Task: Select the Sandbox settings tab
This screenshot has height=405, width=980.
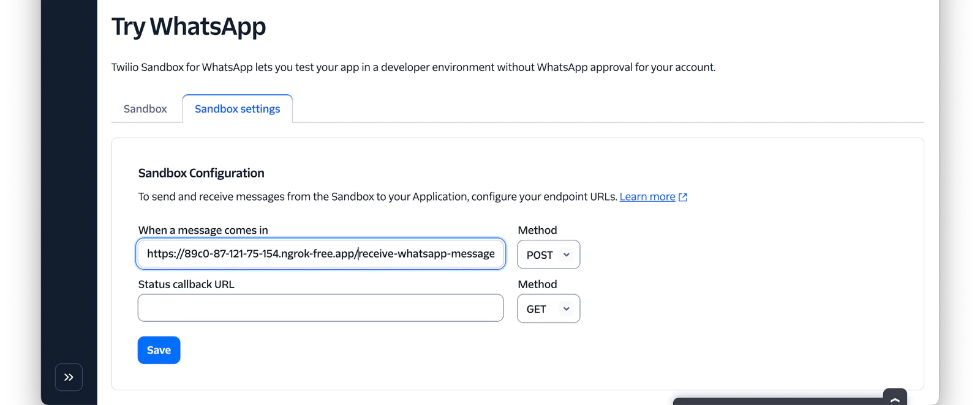Action: click(238, 109)
